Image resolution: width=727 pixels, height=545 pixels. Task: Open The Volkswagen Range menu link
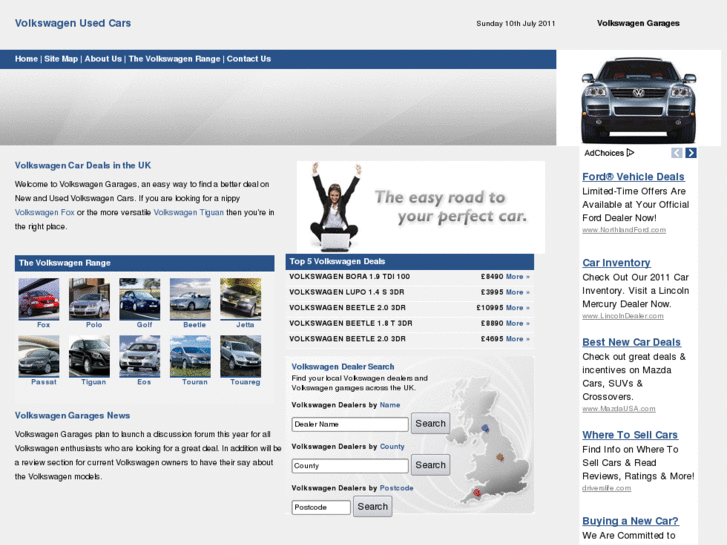pyautogui.click(x=174, y=59)
